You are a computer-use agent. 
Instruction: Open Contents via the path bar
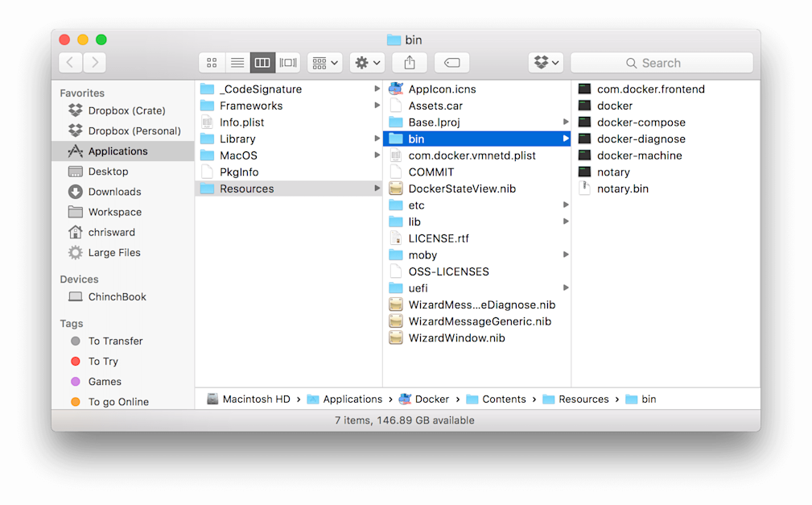(x=502, y=399)
